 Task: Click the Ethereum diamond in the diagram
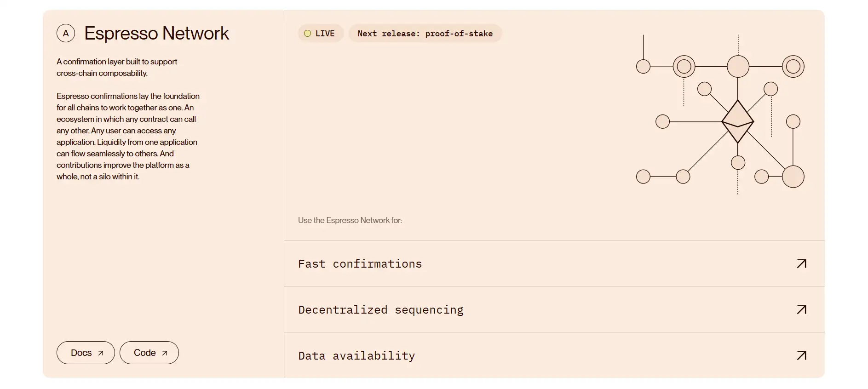tap(737, 121)
